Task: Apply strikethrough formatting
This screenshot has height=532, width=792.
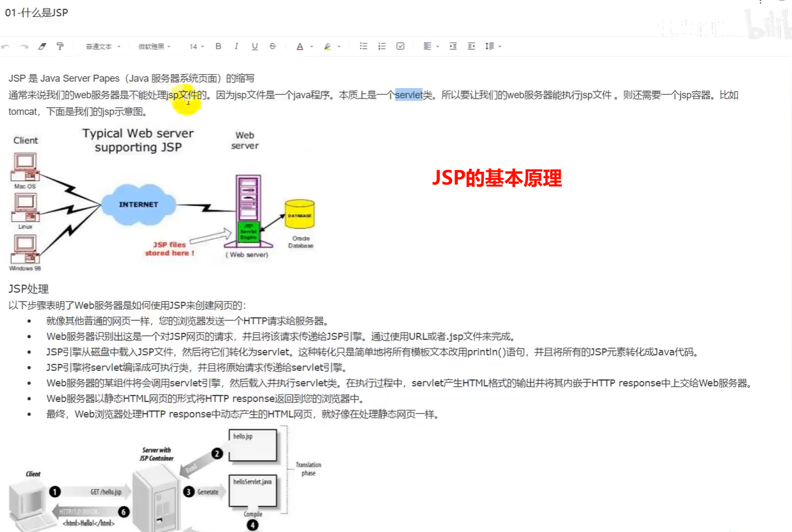Action: click(x=273, y=46)
